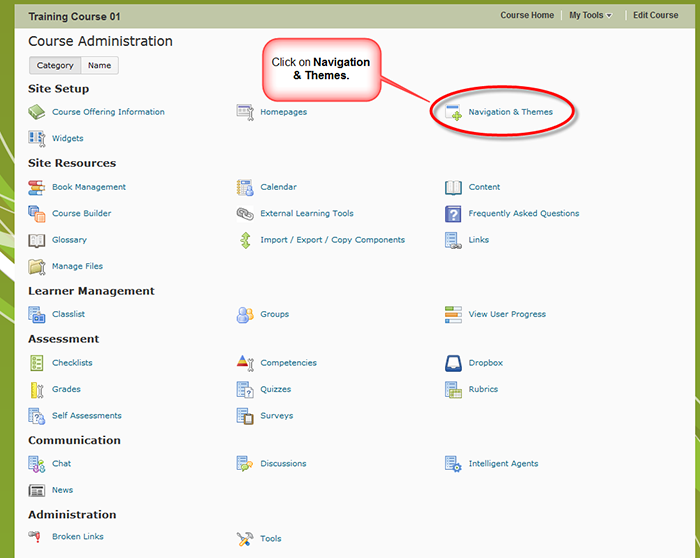The image size is (700, 558).
Task: Expand the My Tools dropdown
Action: pos(590,15)
